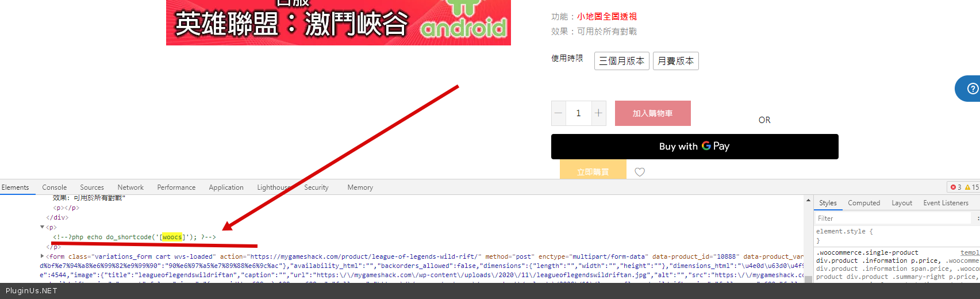Click the plus quantity icon
Viewport: 980px width, 299px height.
click(x=598, y=113)
